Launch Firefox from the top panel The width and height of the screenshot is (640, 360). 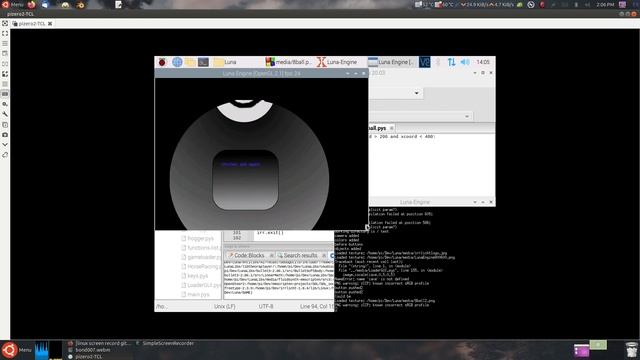31,4
